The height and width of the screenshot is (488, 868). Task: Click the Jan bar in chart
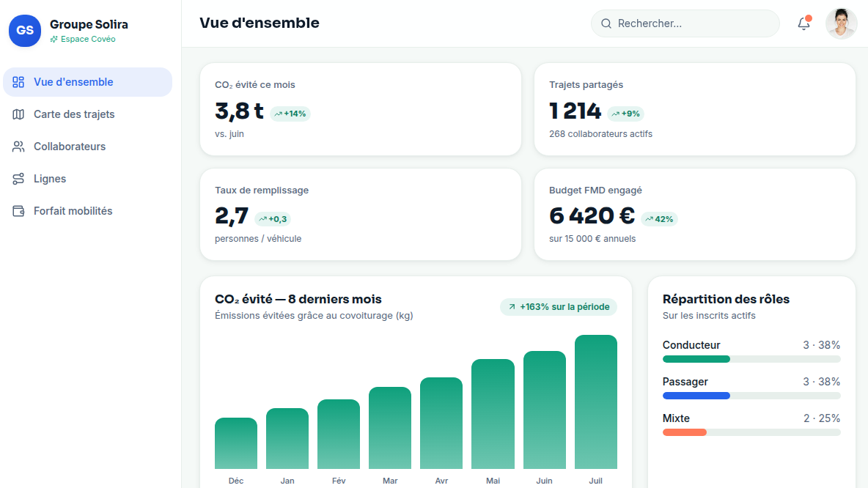tap(287, 439)
